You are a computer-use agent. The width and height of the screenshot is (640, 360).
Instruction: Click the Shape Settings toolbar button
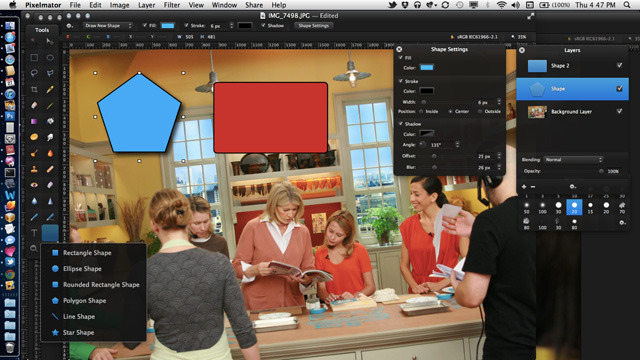tap(313, 25)
